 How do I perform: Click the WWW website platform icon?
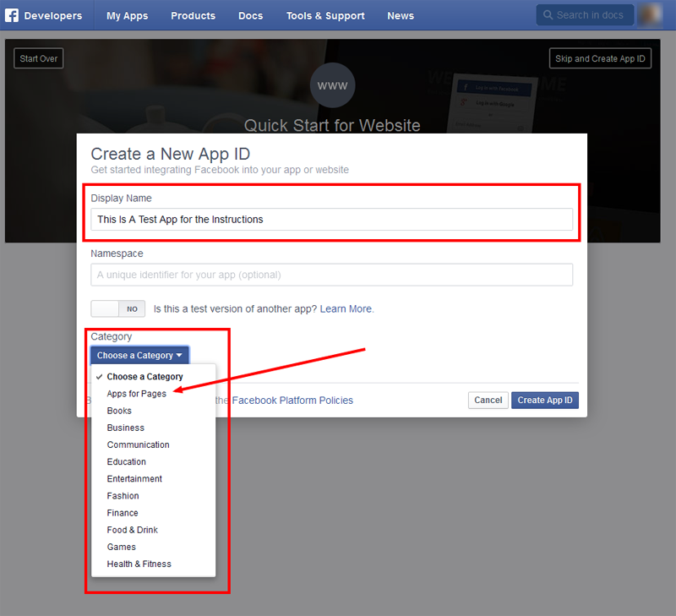332,85
